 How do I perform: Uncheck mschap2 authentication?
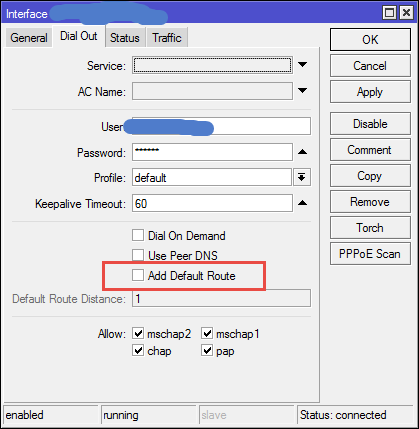coord(138,333)
